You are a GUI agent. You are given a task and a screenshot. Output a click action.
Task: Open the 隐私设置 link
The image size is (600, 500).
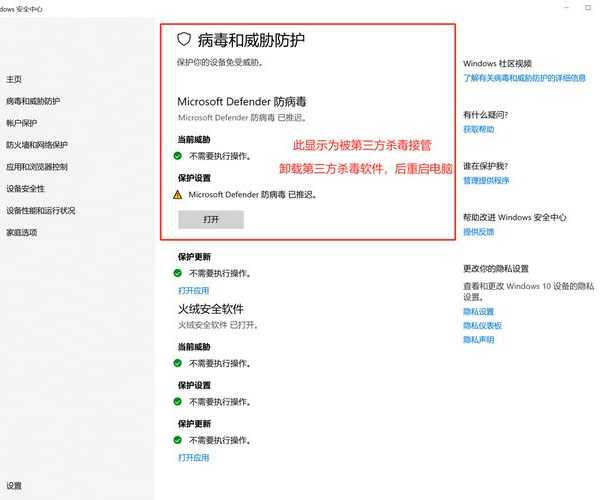click(x=479, y=311)
